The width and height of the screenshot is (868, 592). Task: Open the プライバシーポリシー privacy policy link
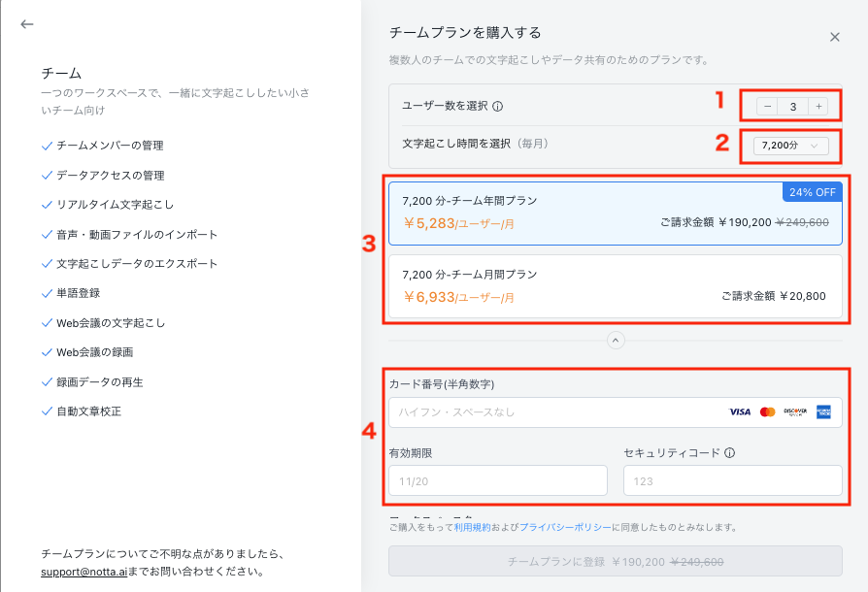[565, 527]
